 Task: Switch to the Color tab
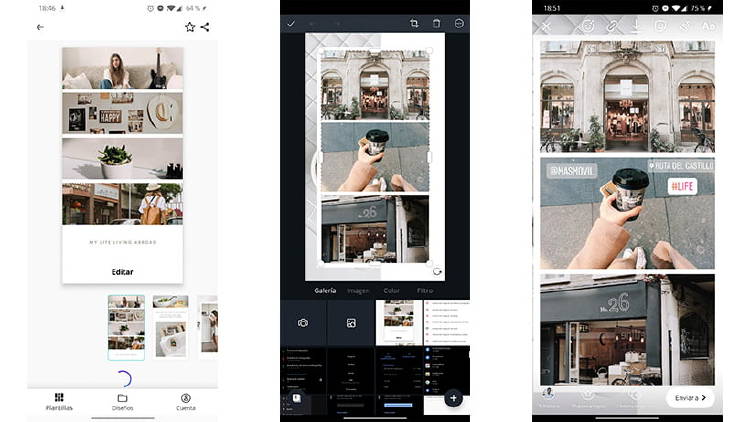click(391, 290)
